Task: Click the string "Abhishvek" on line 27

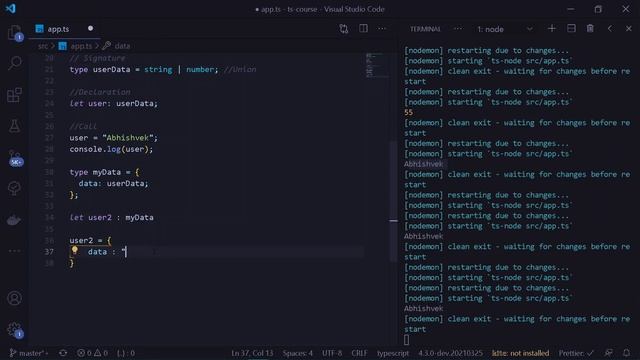Action: [x=128, y=138]
